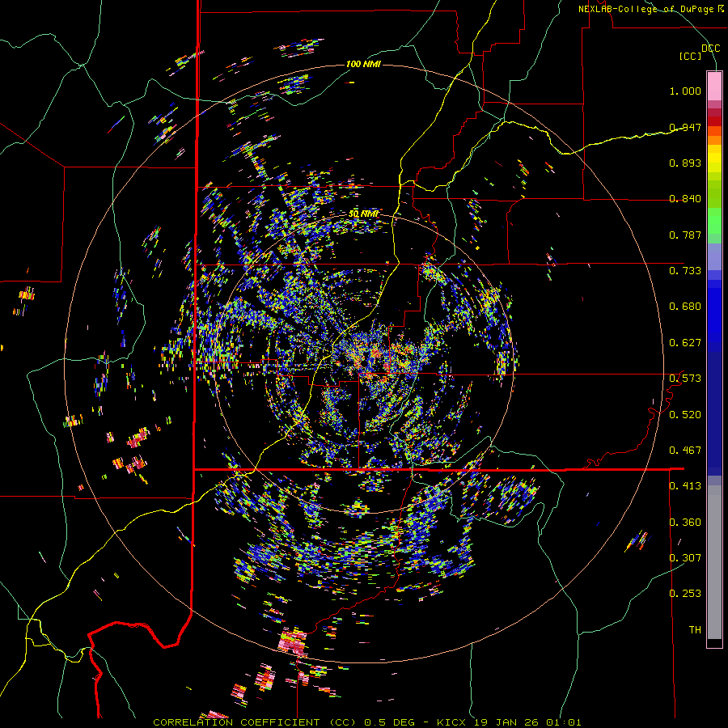Select the "0.467" legend value
Screen dimensions: 728x728
click(x=685, y=451)
